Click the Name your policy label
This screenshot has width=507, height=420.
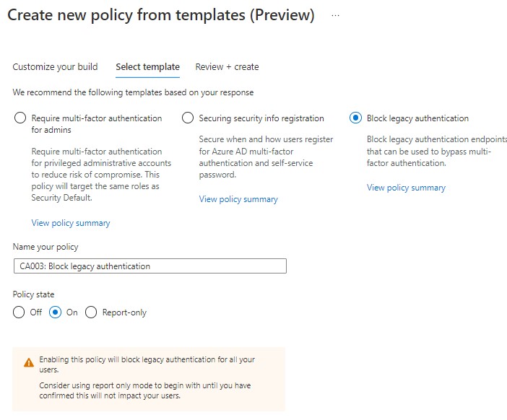click(x=45, y=247)
